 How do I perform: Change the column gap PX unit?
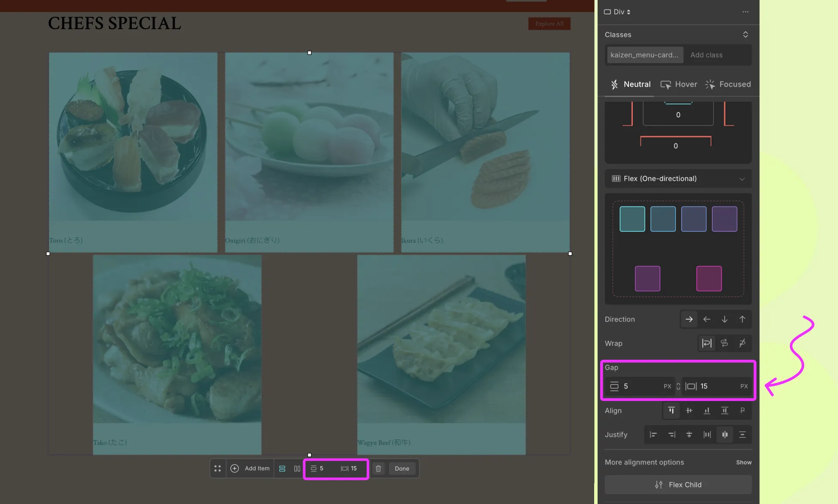point(744,386)
